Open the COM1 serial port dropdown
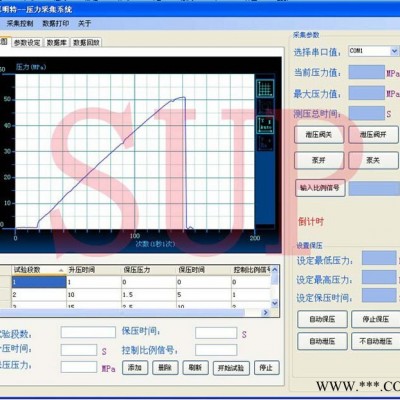Viewport: 400px width, 400px height. tap(394, 51)
